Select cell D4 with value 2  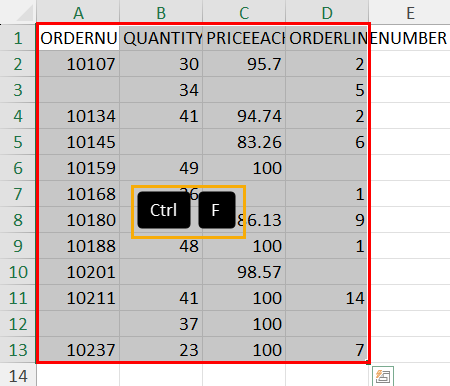(327, 116)
